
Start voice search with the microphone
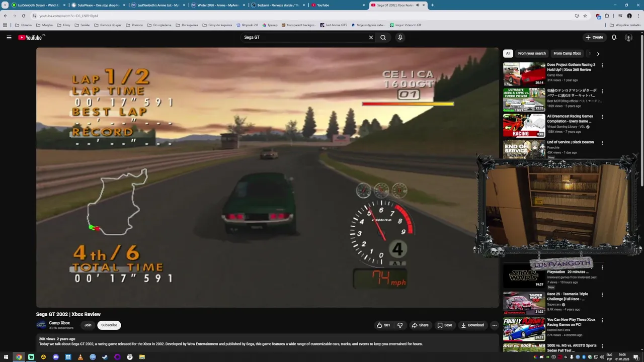click(400, 37)
